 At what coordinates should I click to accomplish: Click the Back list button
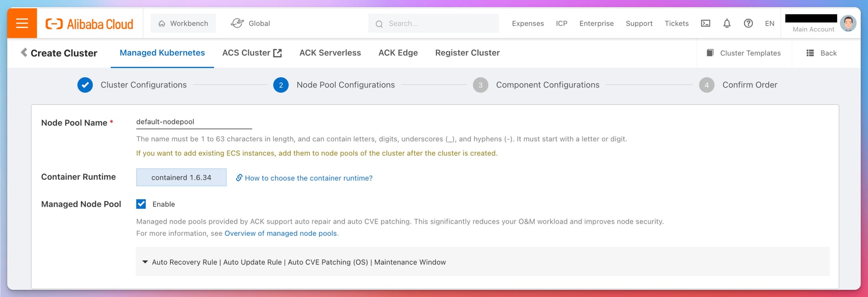click(x=822, y=53)
